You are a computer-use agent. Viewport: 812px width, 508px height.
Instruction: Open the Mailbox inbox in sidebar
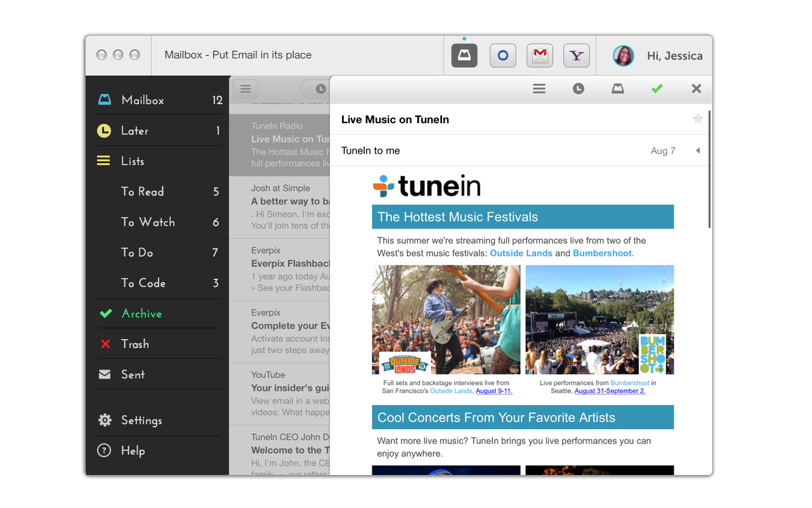coord(159,100)
